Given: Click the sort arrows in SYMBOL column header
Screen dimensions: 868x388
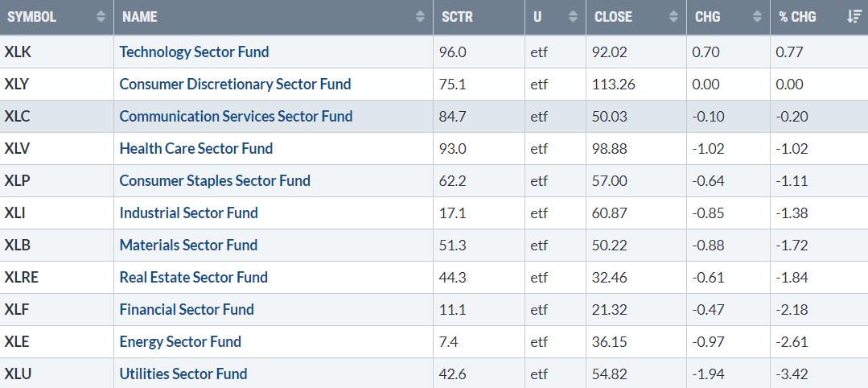Looking at the screenshot, I should click(x=101, y=17).
